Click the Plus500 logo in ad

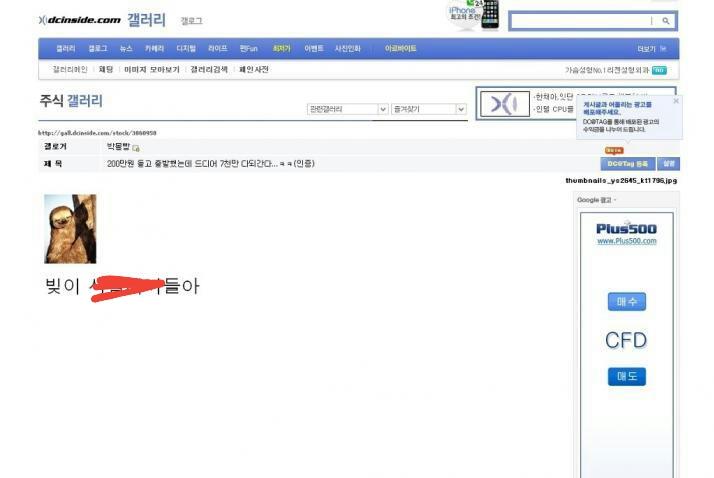(x=627, y=229)
